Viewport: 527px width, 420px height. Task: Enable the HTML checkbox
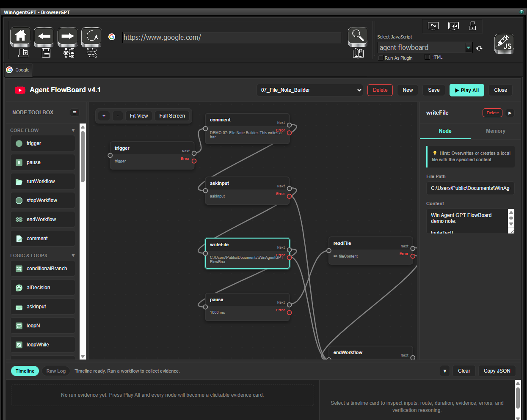coord(427,57)
